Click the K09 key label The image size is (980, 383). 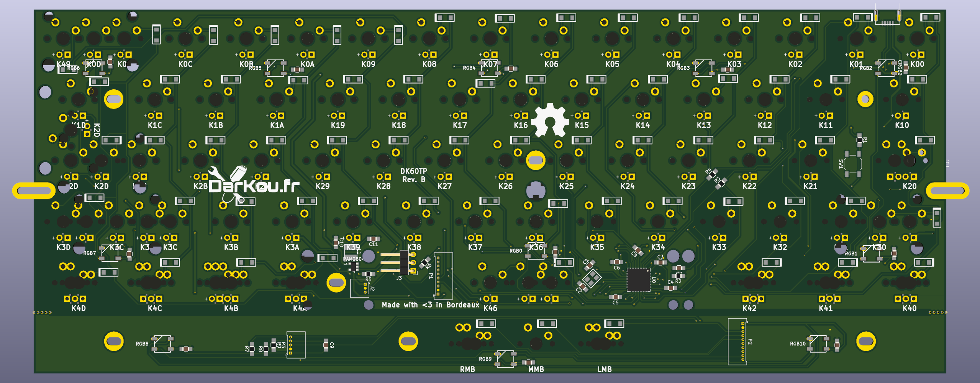[369, 64]
